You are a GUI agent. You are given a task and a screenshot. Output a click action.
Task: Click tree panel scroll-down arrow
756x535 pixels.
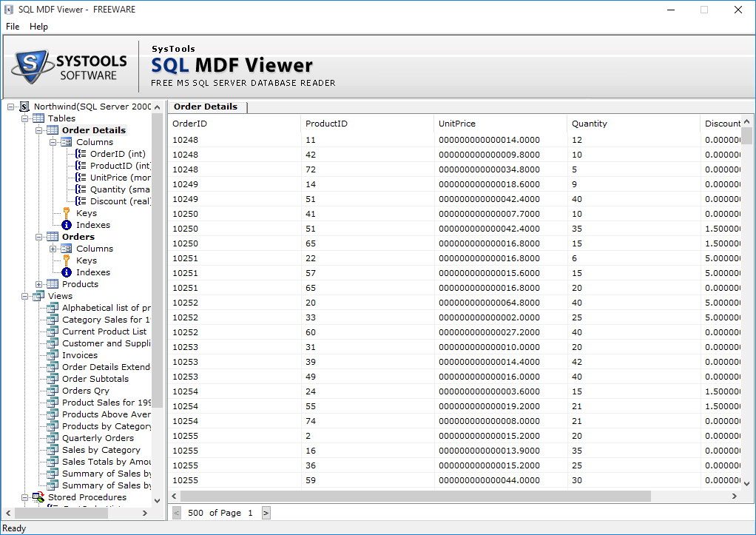click(x=157, y=501)
